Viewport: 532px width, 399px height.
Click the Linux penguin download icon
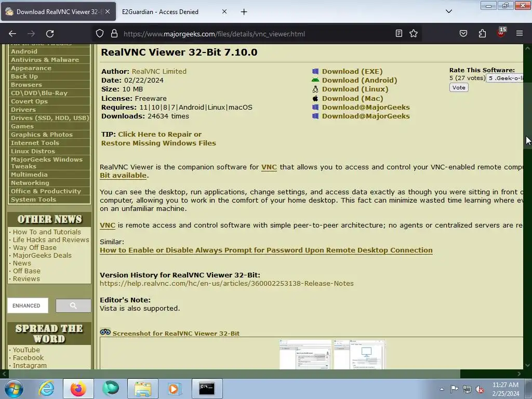315,89
